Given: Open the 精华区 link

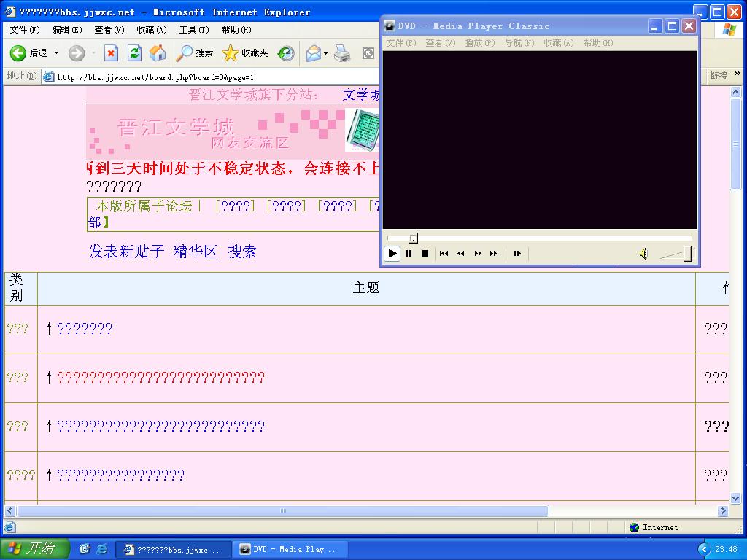Looking at the screenshot, I should coord(196,252).
